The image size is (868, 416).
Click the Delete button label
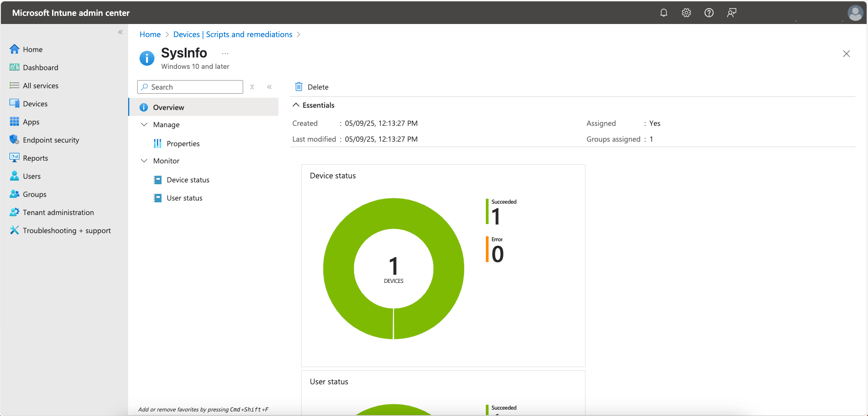point(318,87)
